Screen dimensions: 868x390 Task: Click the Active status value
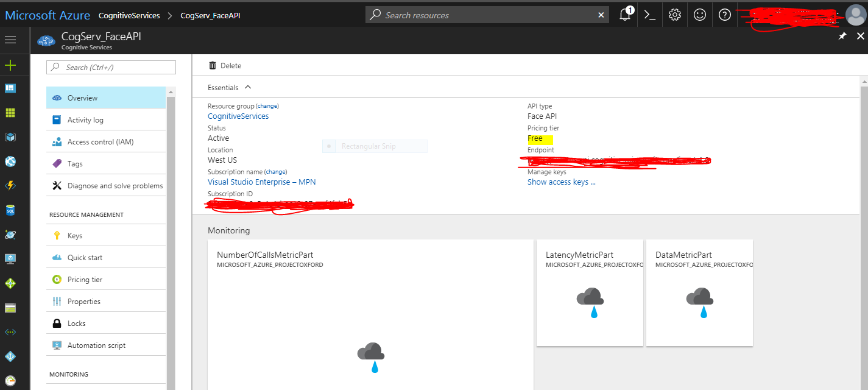tap(219, 138)
